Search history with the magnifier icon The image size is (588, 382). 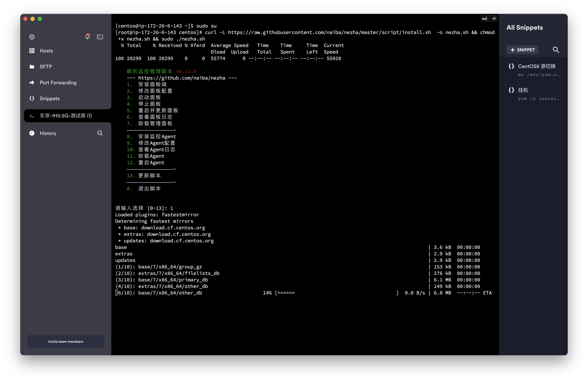(100, 133)
